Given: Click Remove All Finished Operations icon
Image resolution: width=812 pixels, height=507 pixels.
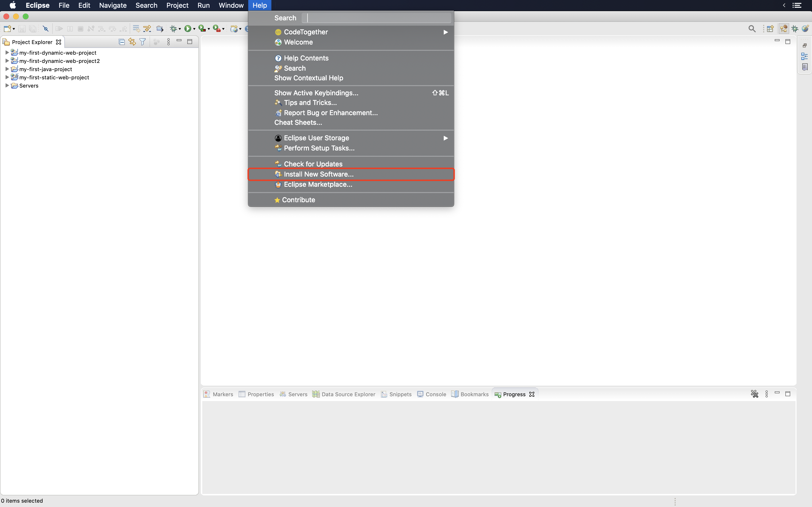Looking at the screenshot, I should pos(755,394).
